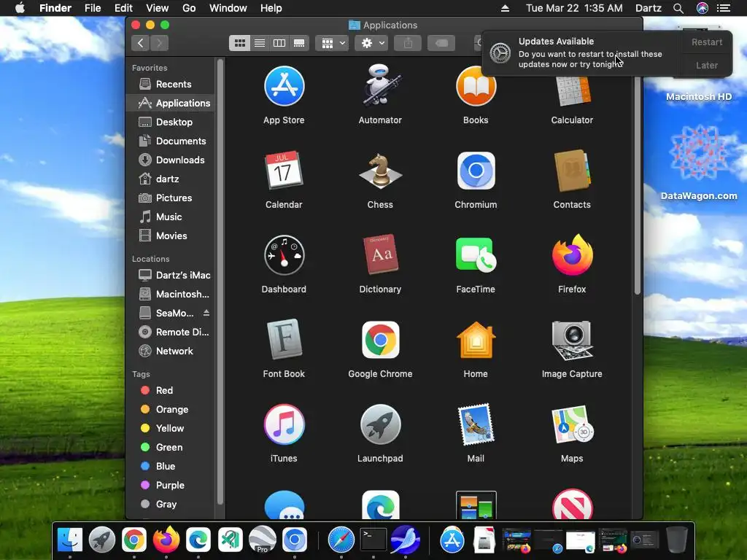The image size is (747, 560).
Task: Switch to list view in Finder toolbar
Action: [260, 43]
